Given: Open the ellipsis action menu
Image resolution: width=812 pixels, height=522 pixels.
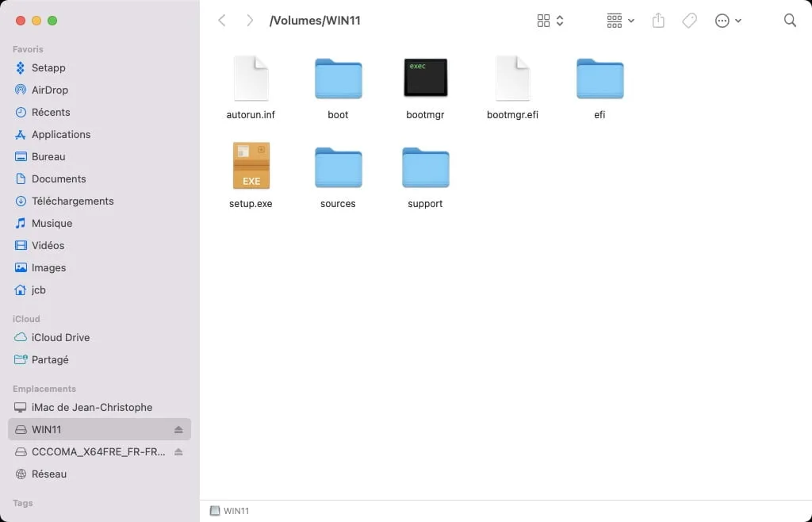Looking at the screenshot, I should (728, 21).
